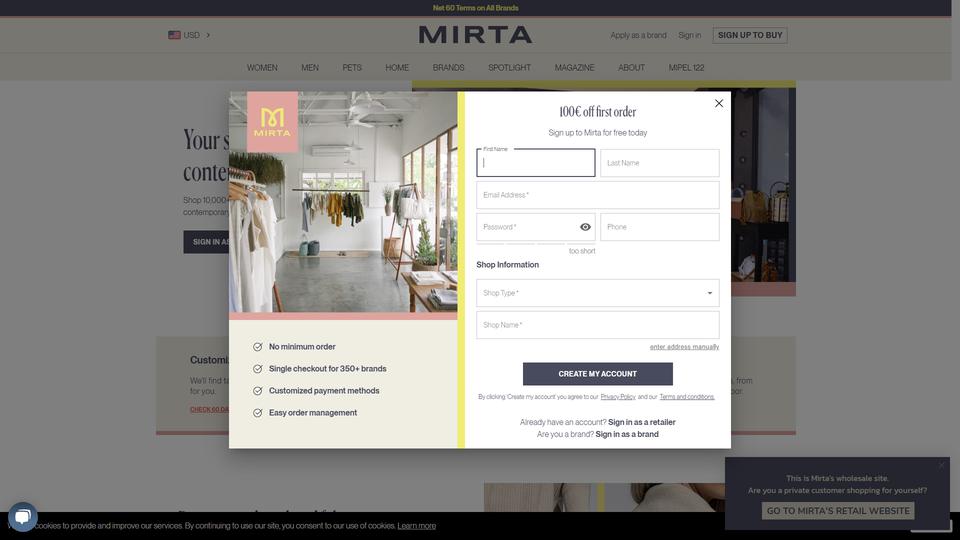
Task: Expand the USD currency selector chevron
Action: (x=208, y=35)
